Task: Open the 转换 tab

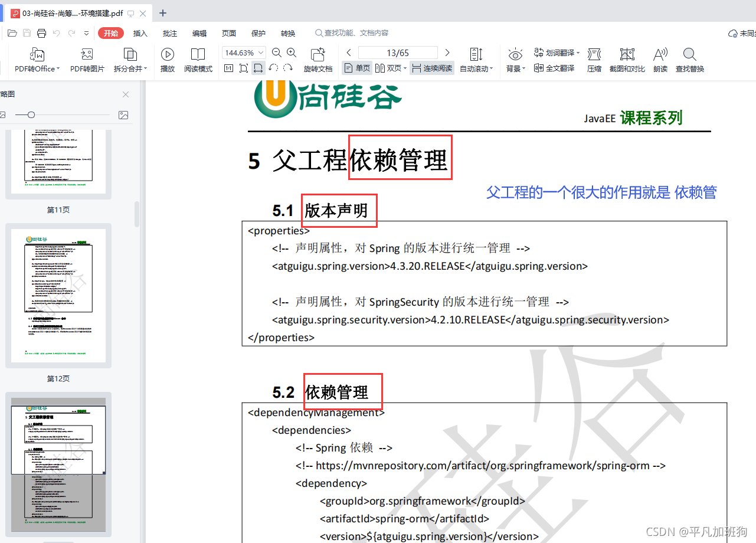Action: point(288,33)
